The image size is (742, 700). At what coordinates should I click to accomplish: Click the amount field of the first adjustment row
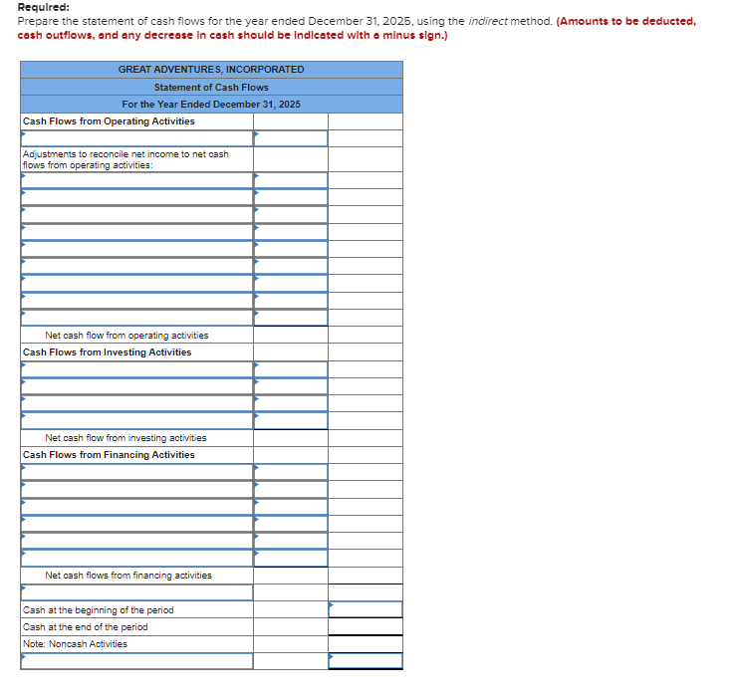point(291,180)
